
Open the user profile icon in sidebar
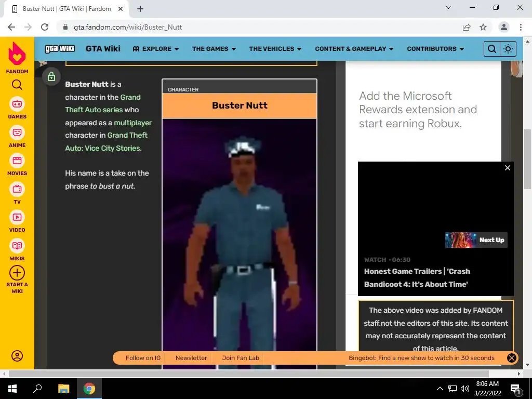click(17, 356)
